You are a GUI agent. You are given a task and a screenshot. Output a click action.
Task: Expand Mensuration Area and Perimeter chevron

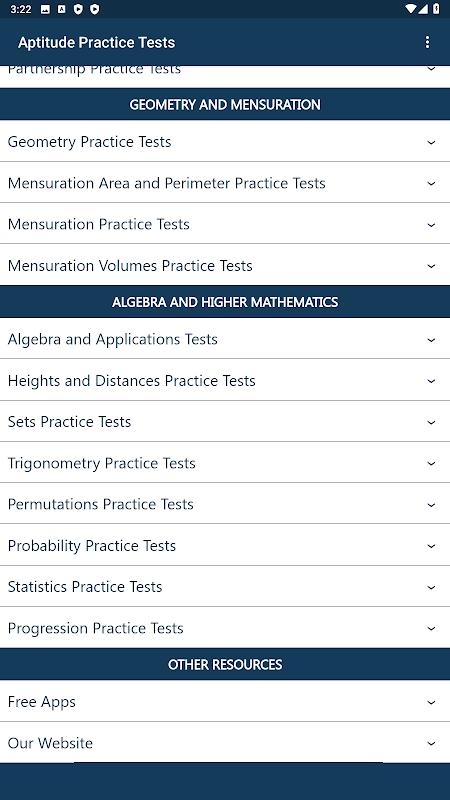pyautogui.click(x=431, y=184)
